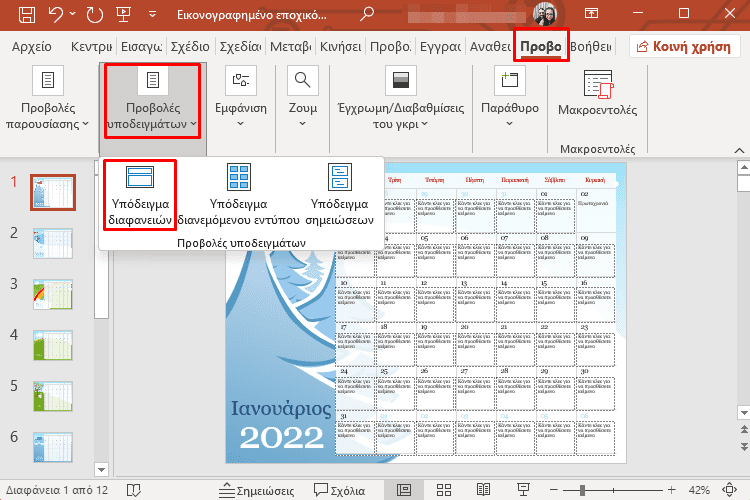The width and height of the screenshot is (750, 500).
Task: Switch to the Σχεδίαση tab
Action: click(x=240, y=46)
